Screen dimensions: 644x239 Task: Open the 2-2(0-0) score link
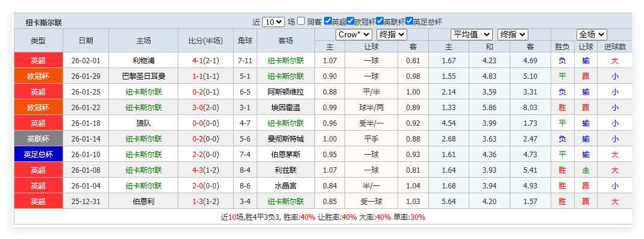pos(205,154)
